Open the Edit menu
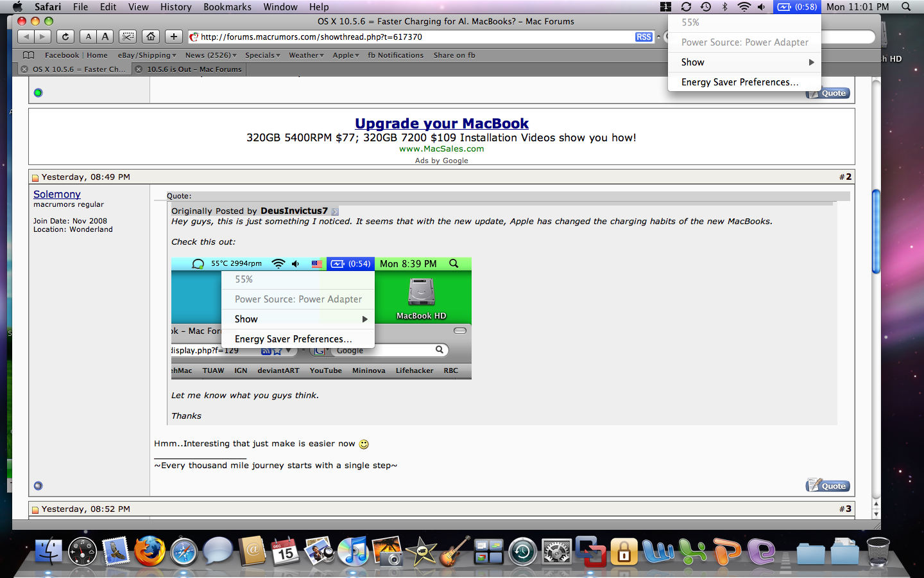 (108, 7)
